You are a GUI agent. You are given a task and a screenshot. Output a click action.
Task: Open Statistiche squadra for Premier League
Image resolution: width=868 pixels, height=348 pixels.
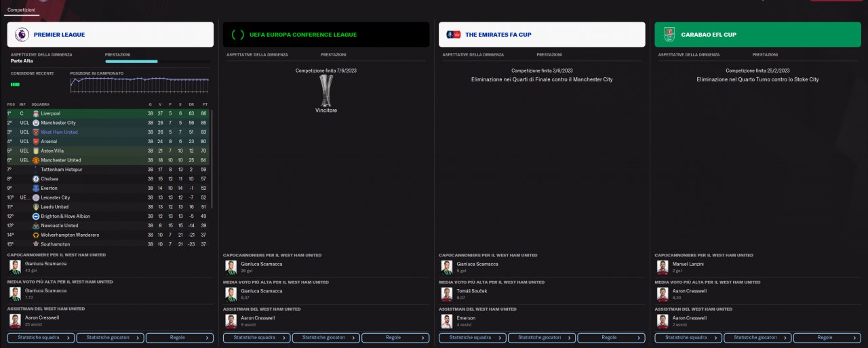[41, 337]
